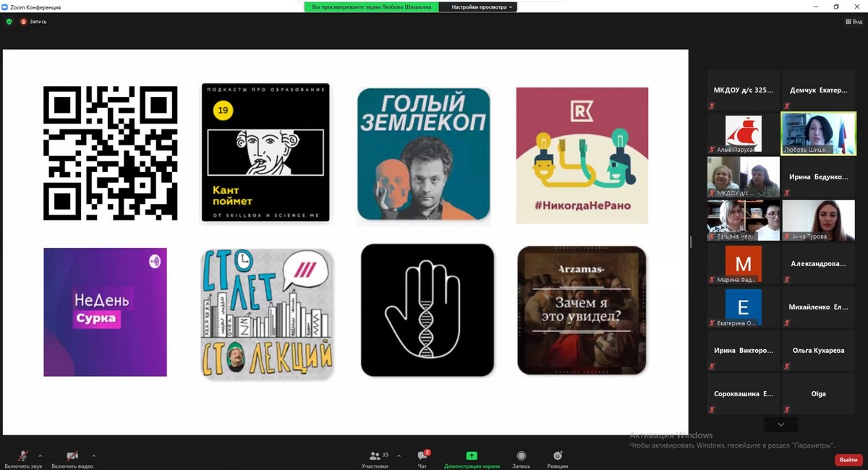Click the red Запись recording indicator
This screenshot has width=868, height=470.
[33, 22]
